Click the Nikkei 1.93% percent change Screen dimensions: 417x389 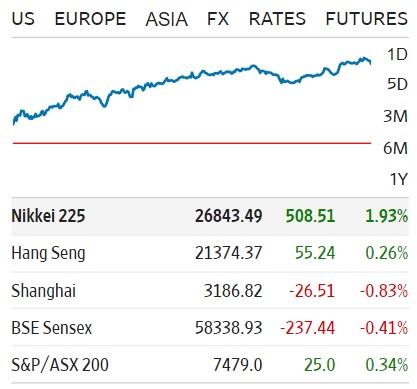[387, 216]
